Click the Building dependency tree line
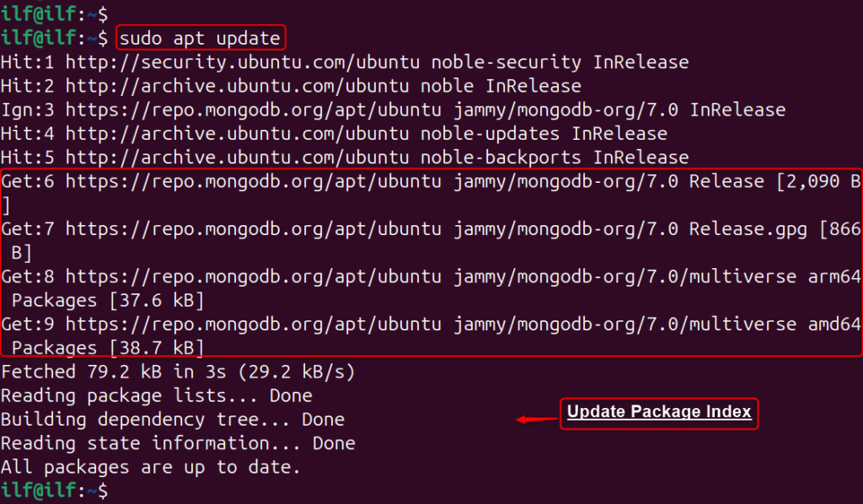Screen dimensions: 863x504 point(172,419)
